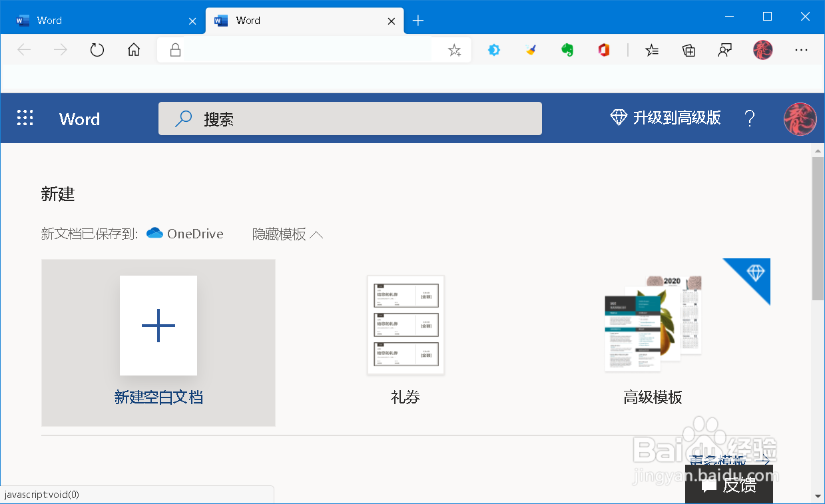Add this page to favorites star
This screenshot has height=504, width=825.
(x=455, y=50)
